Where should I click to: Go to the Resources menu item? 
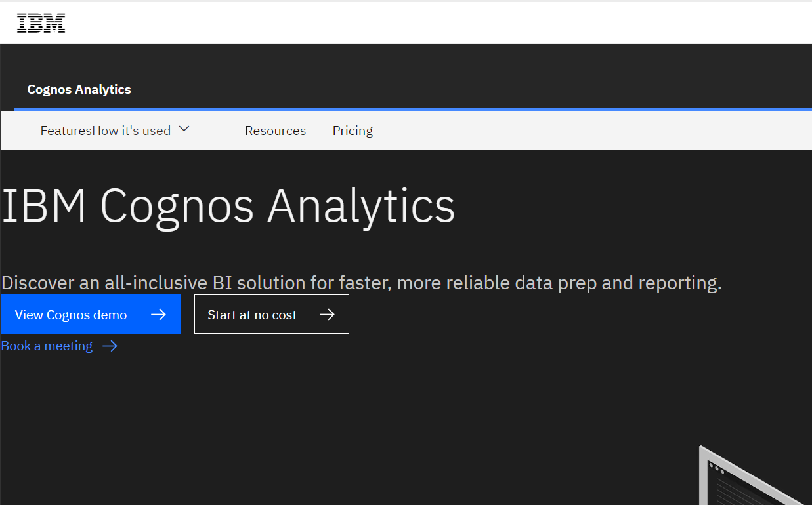pyautogui.click(x=275, y=131)
